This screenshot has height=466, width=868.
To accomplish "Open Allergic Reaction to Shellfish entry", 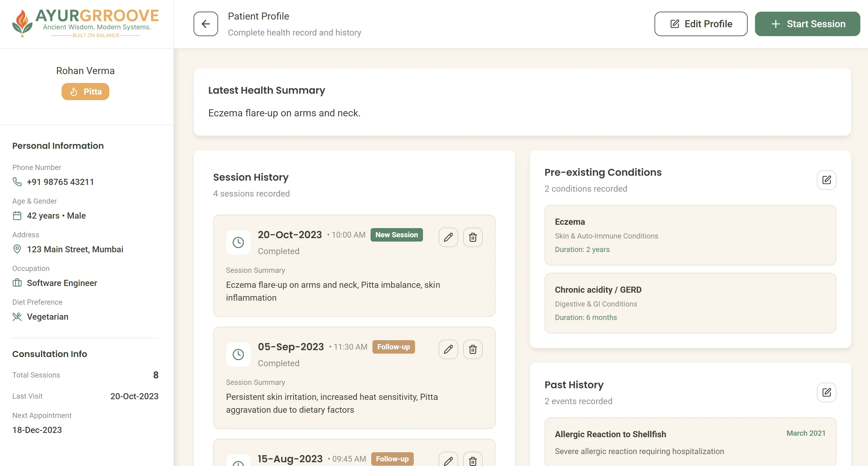I will tap(690, 442).
